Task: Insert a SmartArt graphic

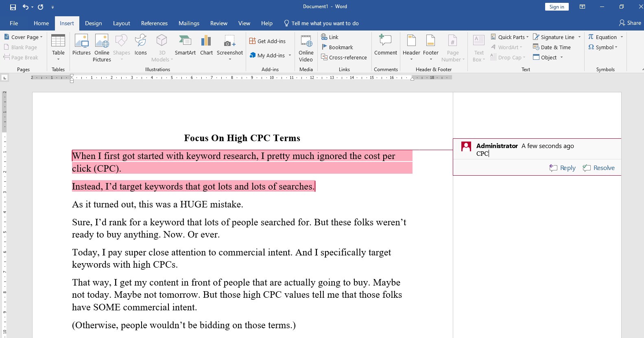Action: [185, 45]
